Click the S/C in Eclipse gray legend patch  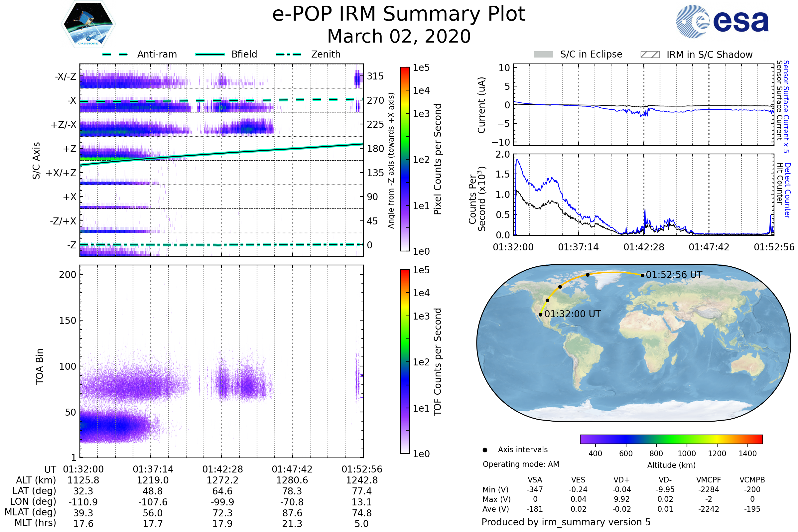click(x=544, y=55)
